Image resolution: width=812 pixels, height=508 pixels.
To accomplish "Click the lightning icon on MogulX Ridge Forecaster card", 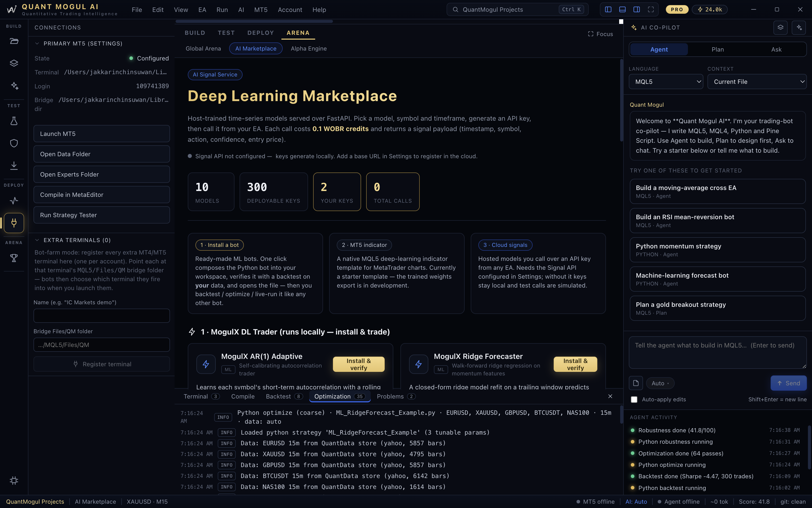I will click(418, 364).
